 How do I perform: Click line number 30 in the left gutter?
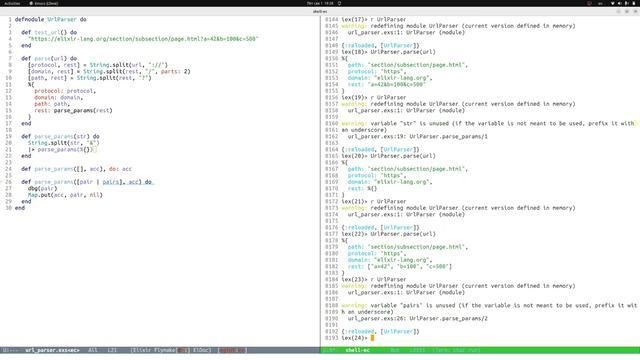point(9,208)
